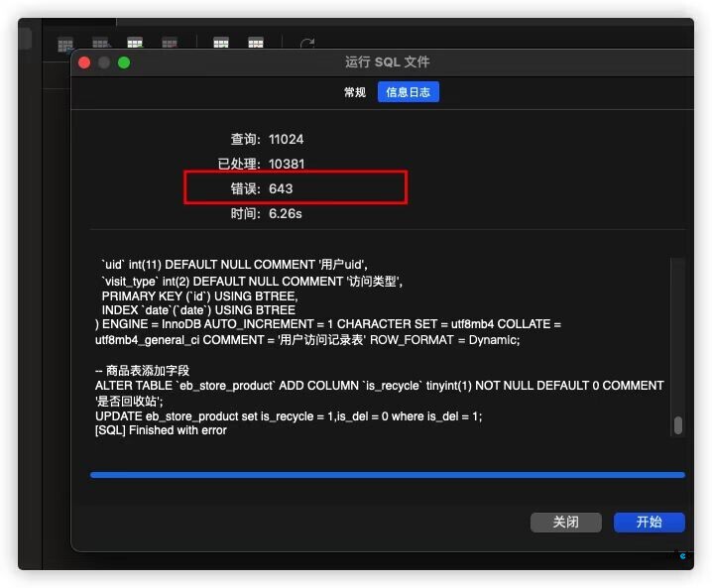The width and height of the screenshot is (712, 588).
Task: Select the 信息日志 tab
Action: coord(408,92)
